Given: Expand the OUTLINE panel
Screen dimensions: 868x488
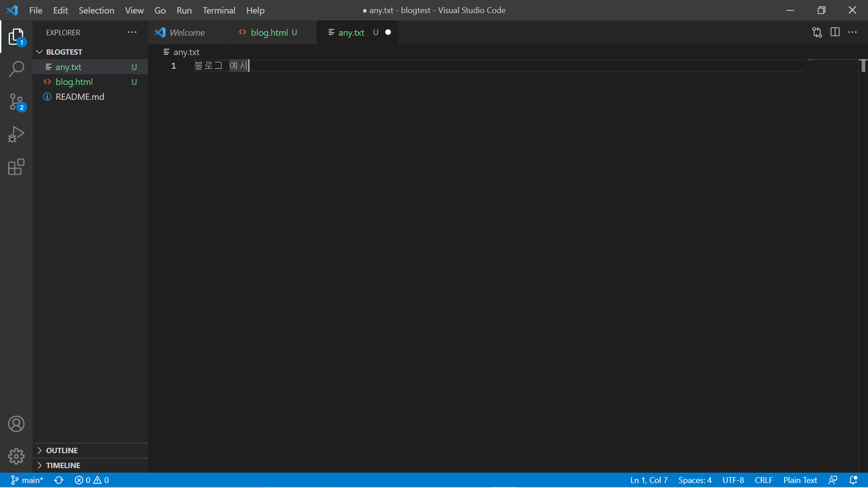Looking at the screenshot, I should pos(62,450).
